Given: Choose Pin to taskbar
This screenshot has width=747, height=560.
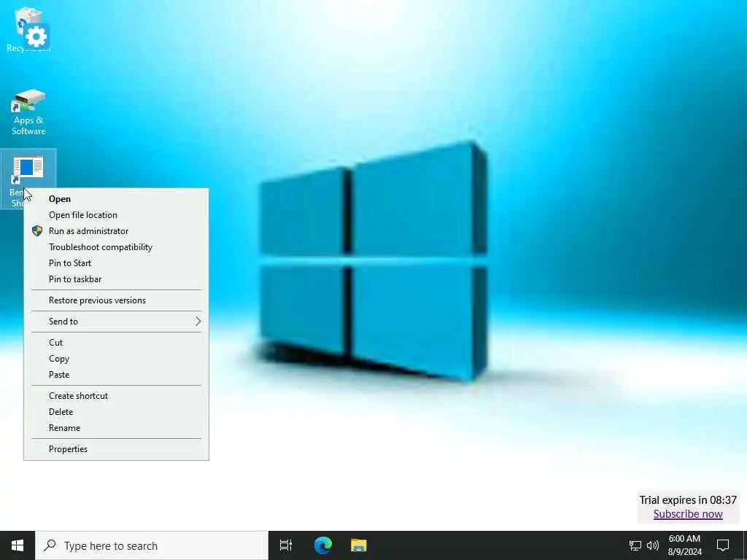Looking at the screenshot, I should (x=116, y=279).
